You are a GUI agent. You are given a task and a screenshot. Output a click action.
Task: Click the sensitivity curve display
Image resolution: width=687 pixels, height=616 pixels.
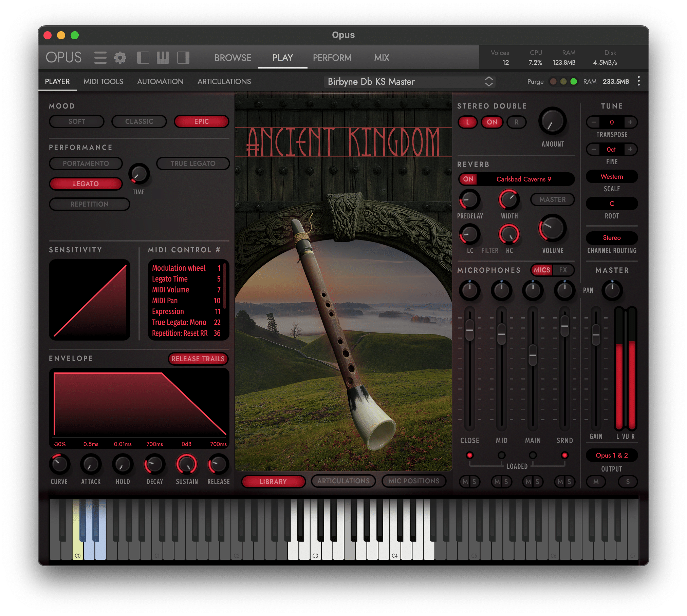90,300
